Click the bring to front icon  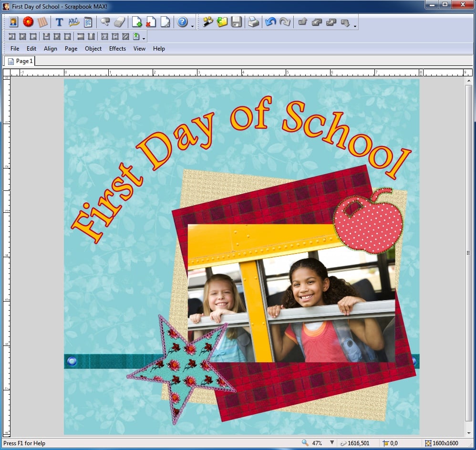302,21
